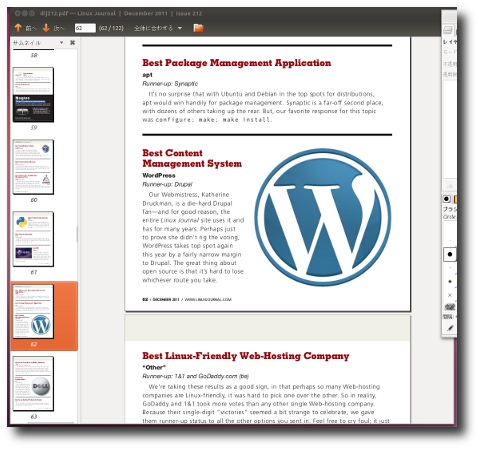Select page 61 thumbnail

(x=33, y=239)
